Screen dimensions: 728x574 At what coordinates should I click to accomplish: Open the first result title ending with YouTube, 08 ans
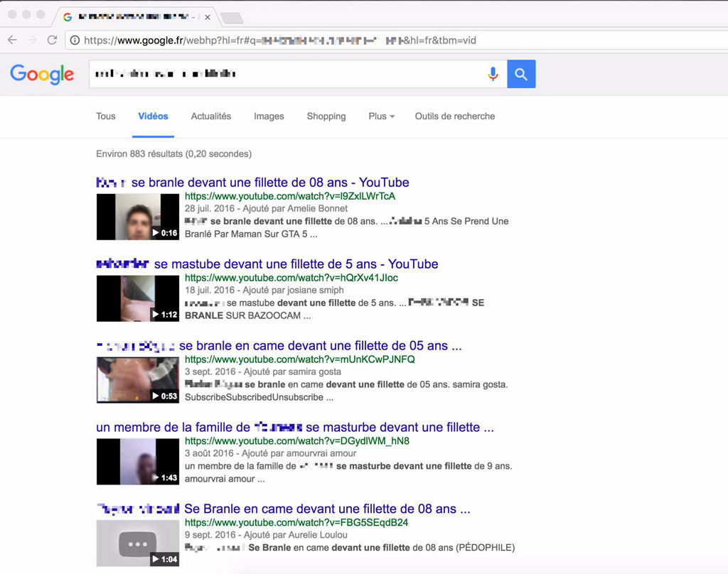pos(252,183)
